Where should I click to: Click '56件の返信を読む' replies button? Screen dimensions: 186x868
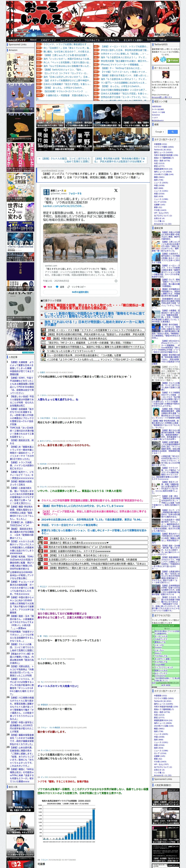pos(80,292)
